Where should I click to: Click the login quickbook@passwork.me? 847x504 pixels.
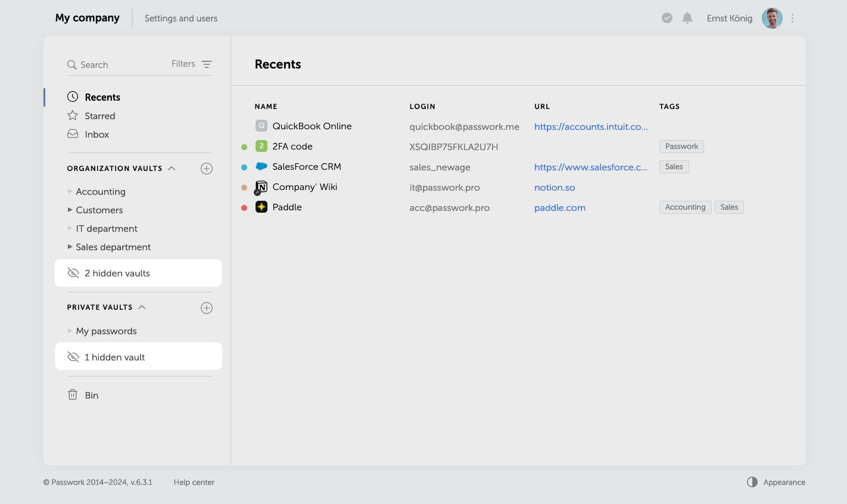tap(465, 126)
